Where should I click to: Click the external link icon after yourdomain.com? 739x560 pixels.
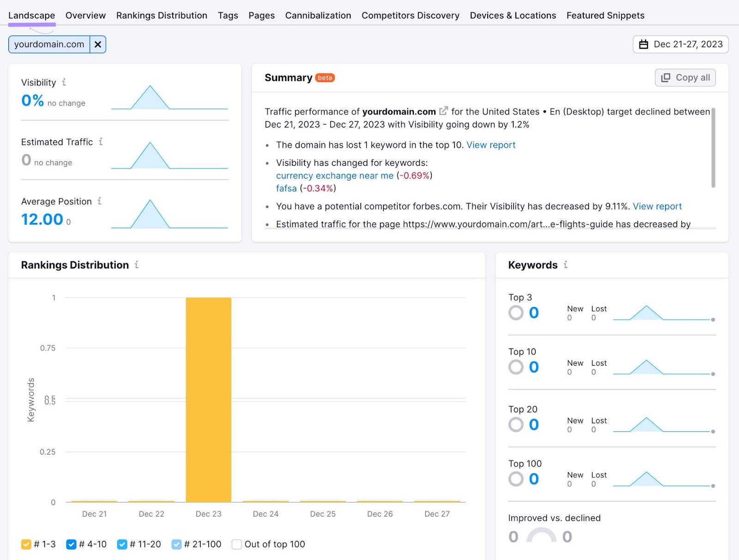coord(443,111)
